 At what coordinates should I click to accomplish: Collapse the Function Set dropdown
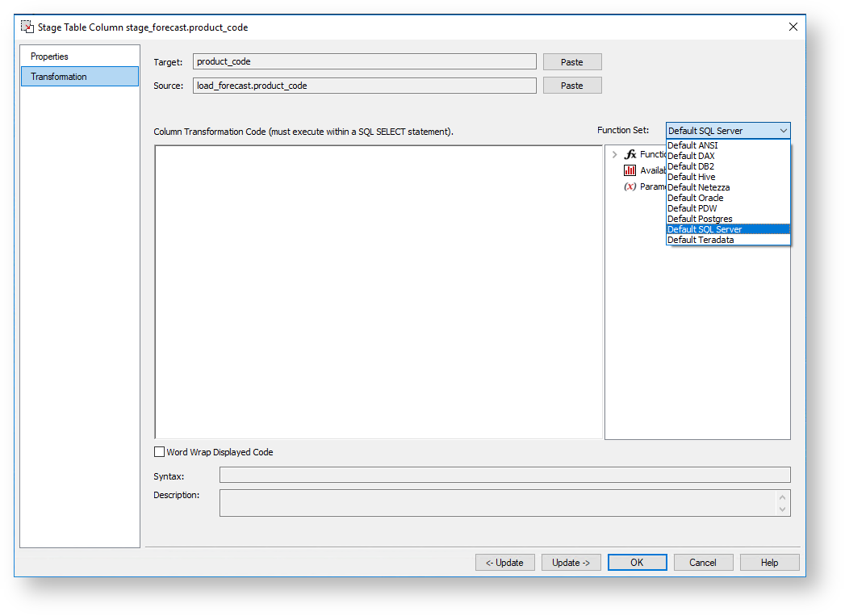point(783,131)
